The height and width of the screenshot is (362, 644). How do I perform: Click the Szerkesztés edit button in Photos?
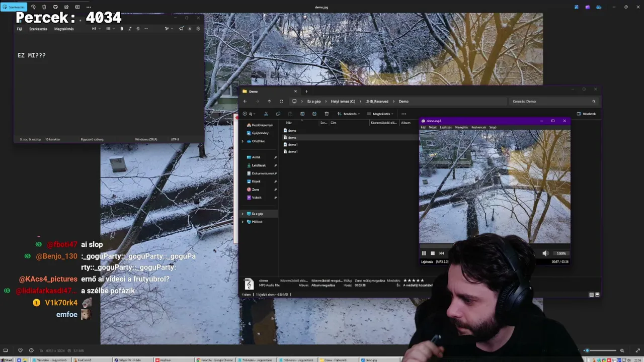click(x=14, y=7)
